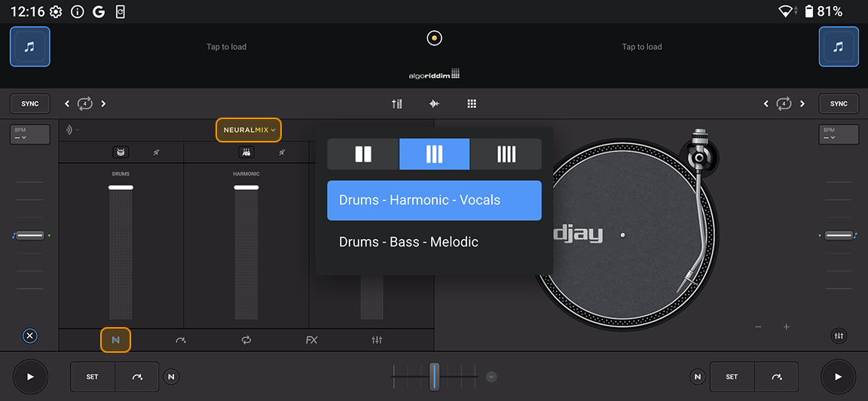Open the audio output dropdown

pyautogui.click(x=72, y=130)
